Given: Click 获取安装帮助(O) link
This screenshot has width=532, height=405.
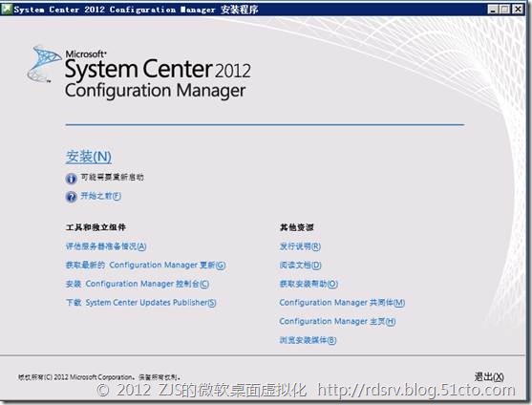Looking at the screenshot, I should pyautogui.click(x=309, y=284).
